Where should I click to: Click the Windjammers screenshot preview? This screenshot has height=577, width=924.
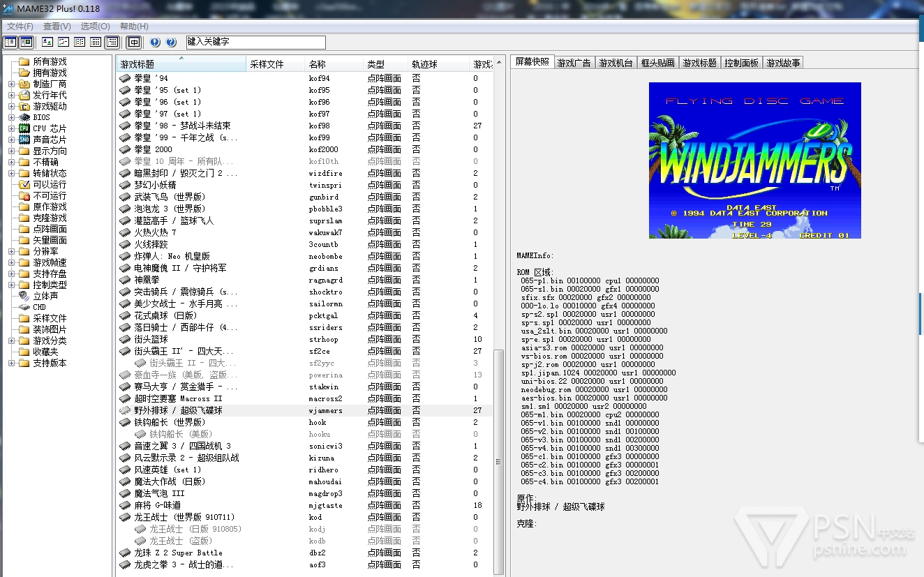click(x=755, y=160)
